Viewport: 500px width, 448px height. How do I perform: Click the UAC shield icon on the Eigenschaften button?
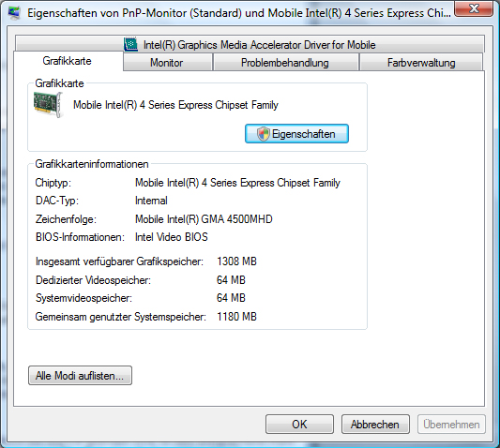tap(264, 134)
